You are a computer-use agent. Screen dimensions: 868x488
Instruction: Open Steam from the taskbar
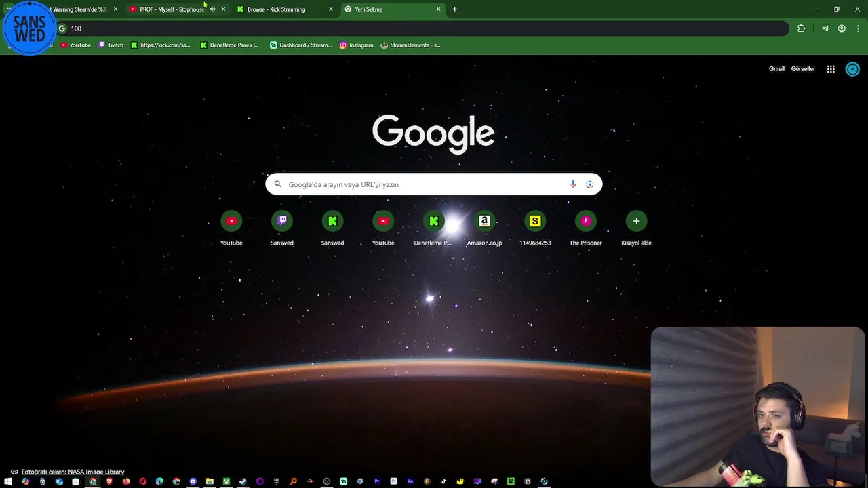(x=243, y=481)
